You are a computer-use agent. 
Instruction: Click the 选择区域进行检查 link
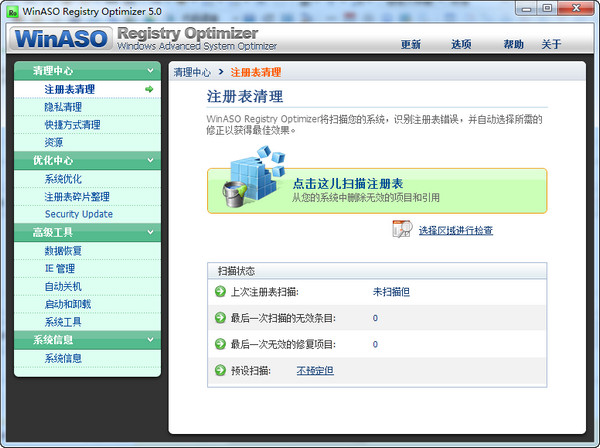[455, 231]
